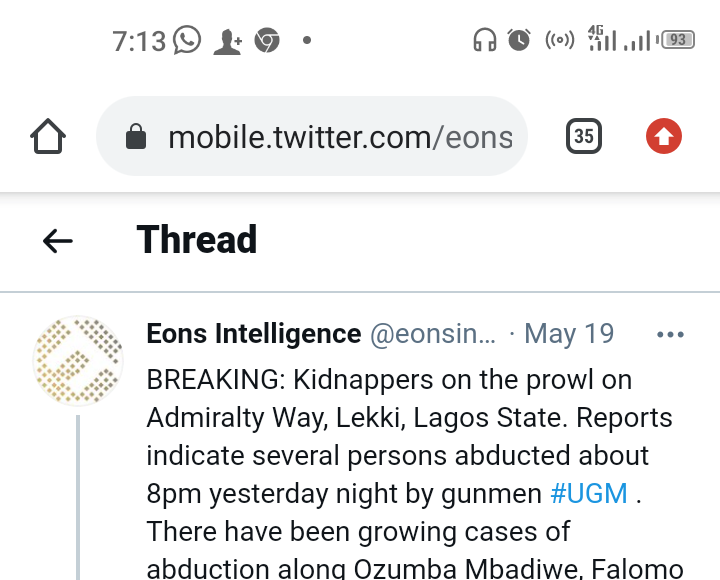720x580 pixels.
Task: Tap the headphones status icon
Action: 485,41
